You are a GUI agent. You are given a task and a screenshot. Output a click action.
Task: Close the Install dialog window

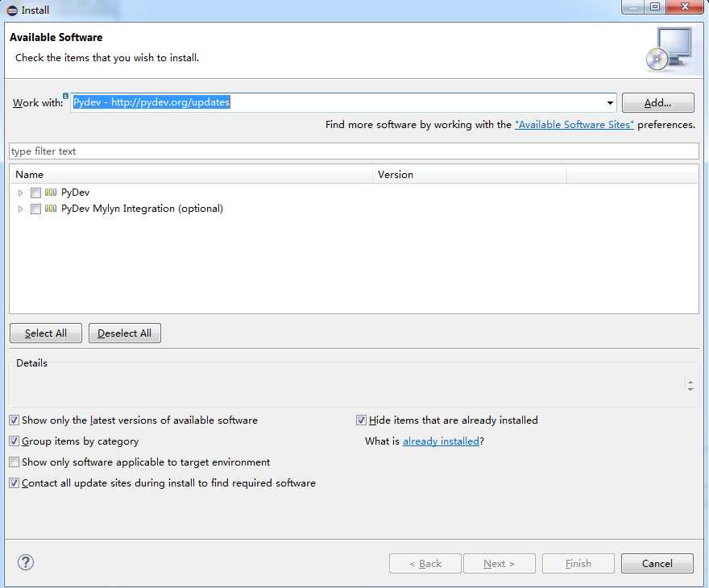click(685, 6)
